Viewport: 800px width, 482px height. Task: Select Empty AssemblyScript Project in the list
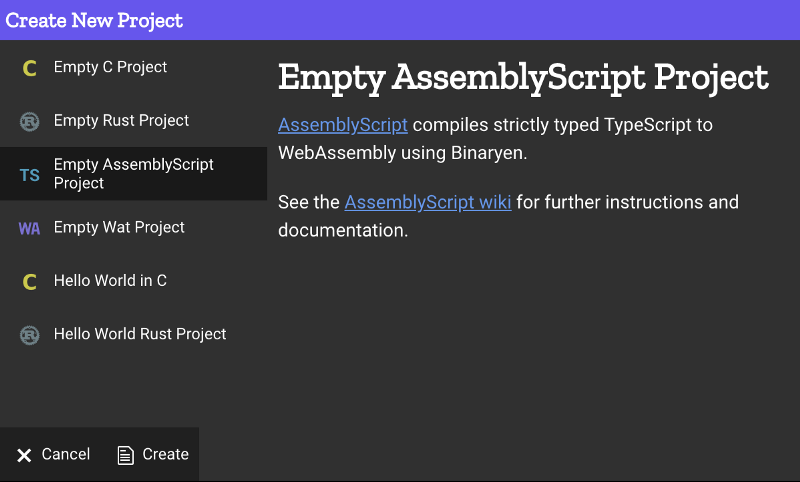click(x=134, y=173)
